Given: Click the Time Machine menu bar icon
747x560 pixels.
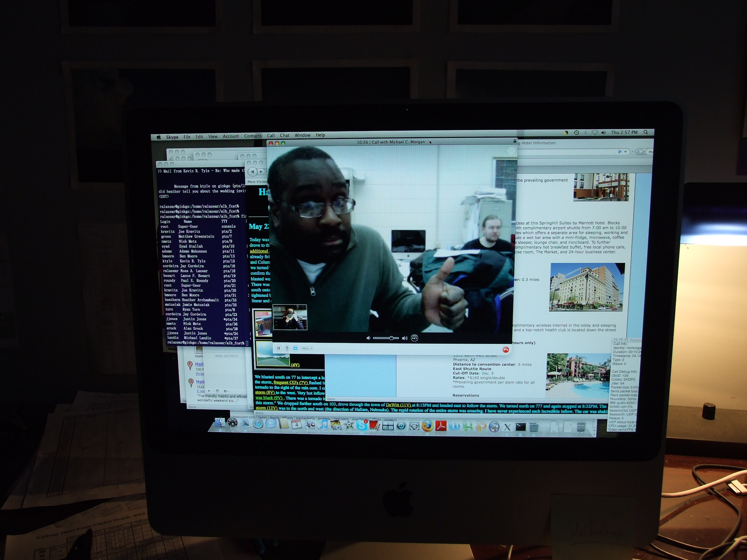Looking at the screenshot, I should coord(577,133).
